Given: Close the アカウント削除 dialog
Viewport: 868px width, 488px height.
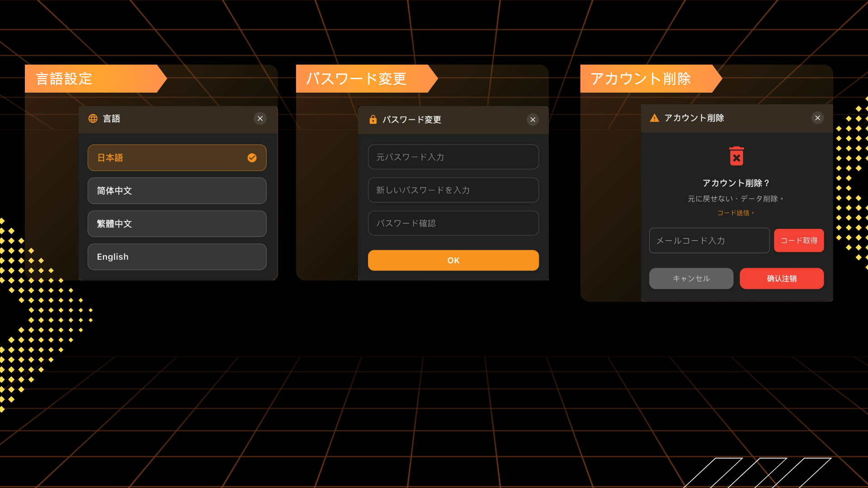Looking at the screenshot, I should [817, 118].
